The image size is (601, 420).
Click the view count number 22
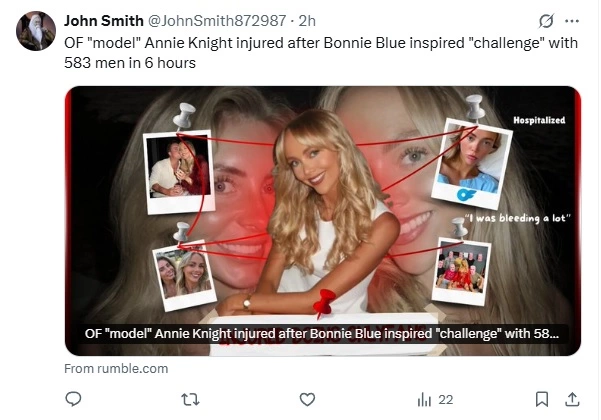[x=446, y=400]
